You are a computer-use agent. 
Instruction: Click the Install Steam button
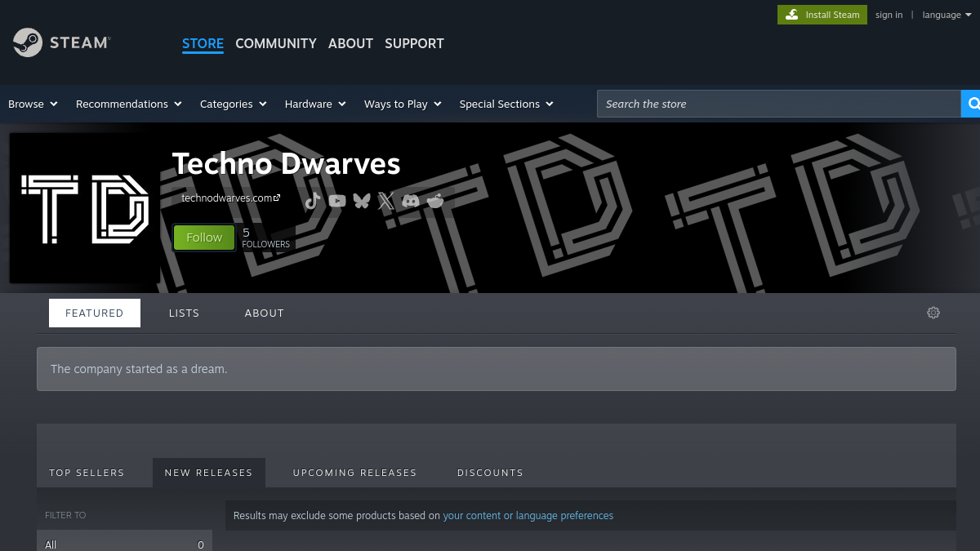822,15
